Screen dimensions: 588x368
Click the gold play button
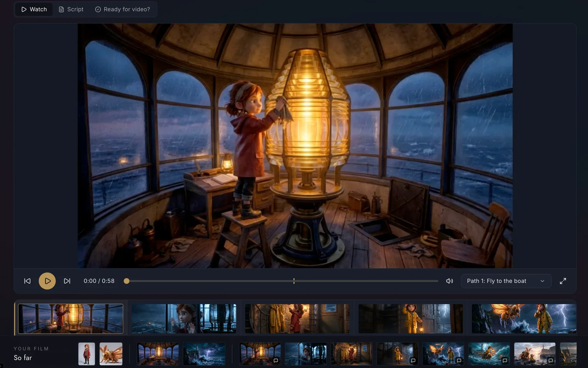47,281
